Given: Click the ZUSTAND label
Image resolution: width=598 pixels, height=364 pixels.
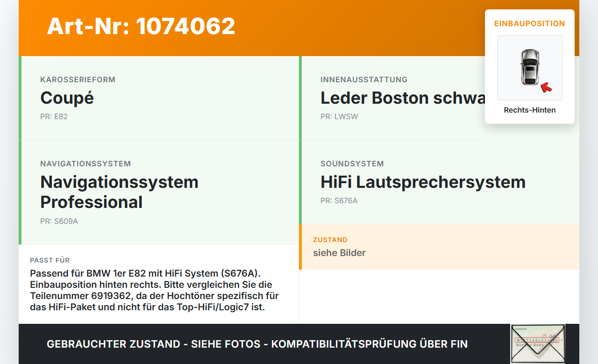Looking at the screenshot, I should pyautogui.click(x=330, y=240).
